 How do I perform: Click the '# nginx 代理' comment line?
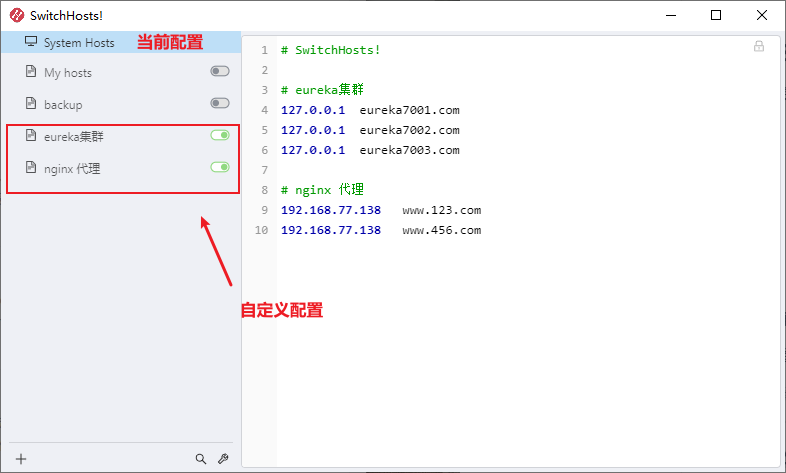(322, 190)
